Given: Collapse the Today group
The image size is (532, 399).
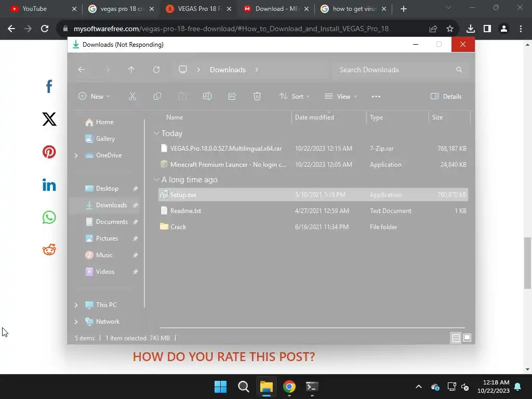Looking at the screenshot, I should pyautogui.click(x=156, y=134).
